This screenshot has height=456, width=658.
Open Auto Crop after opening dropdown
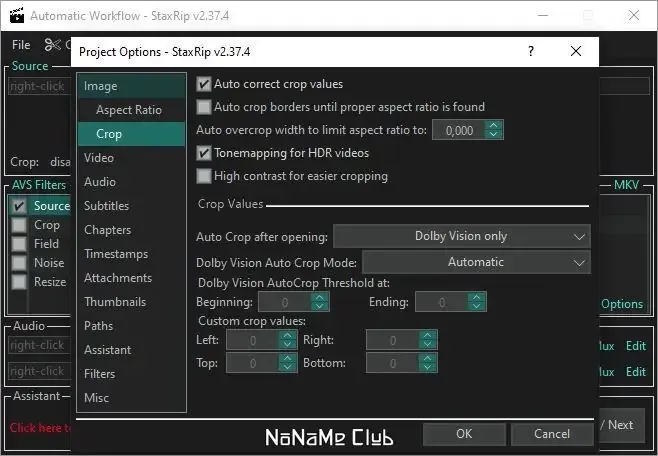tap(462, 236)
